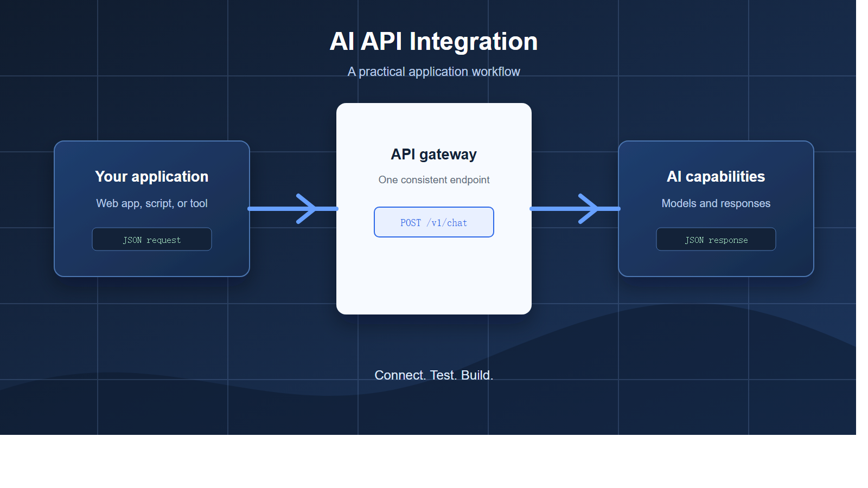Click the 'A practical application workflow' subtitle

click(x=433, y=72)
